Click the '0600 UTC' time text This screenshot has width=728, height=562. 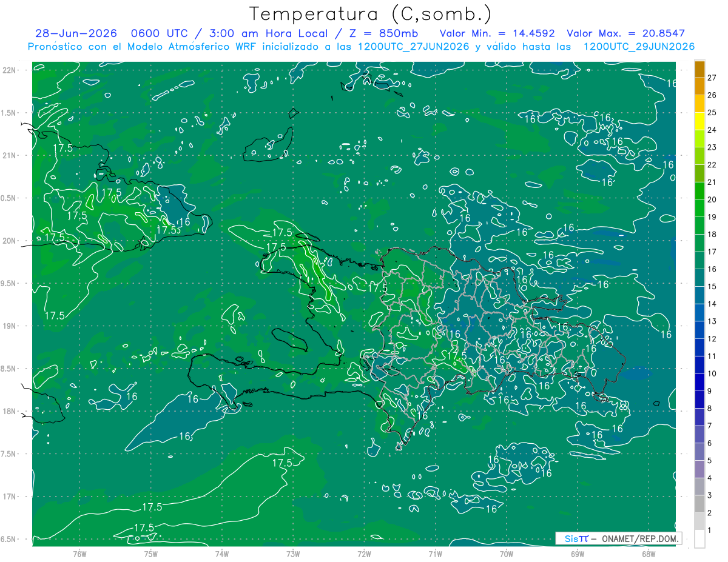coord(160,33)
